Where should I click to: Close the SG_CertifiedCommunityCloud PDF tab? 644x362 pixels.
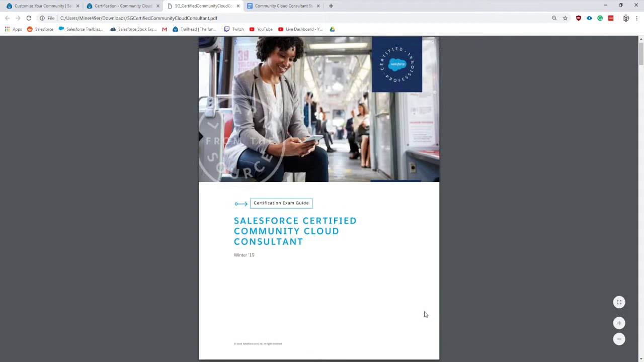pyautogui.click(x=238, y=6)
